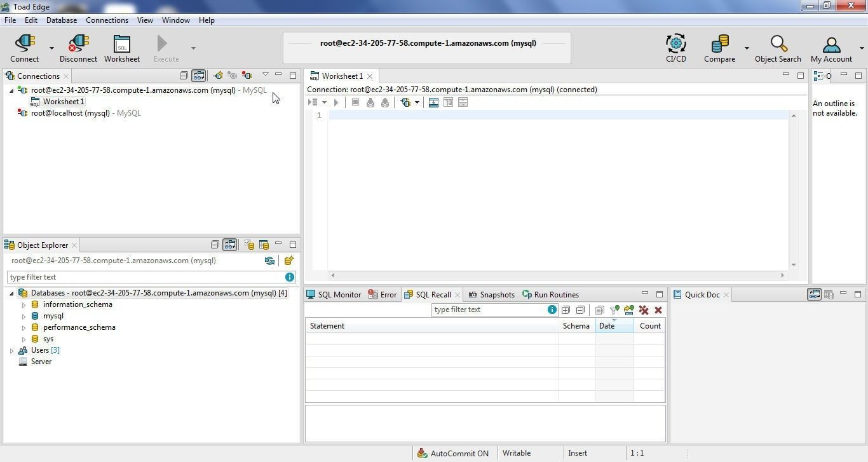Viewport: 868px width, 462px height.
Task: Open the Connect button dropdown arrow
Action: click(x=51, y=48)
